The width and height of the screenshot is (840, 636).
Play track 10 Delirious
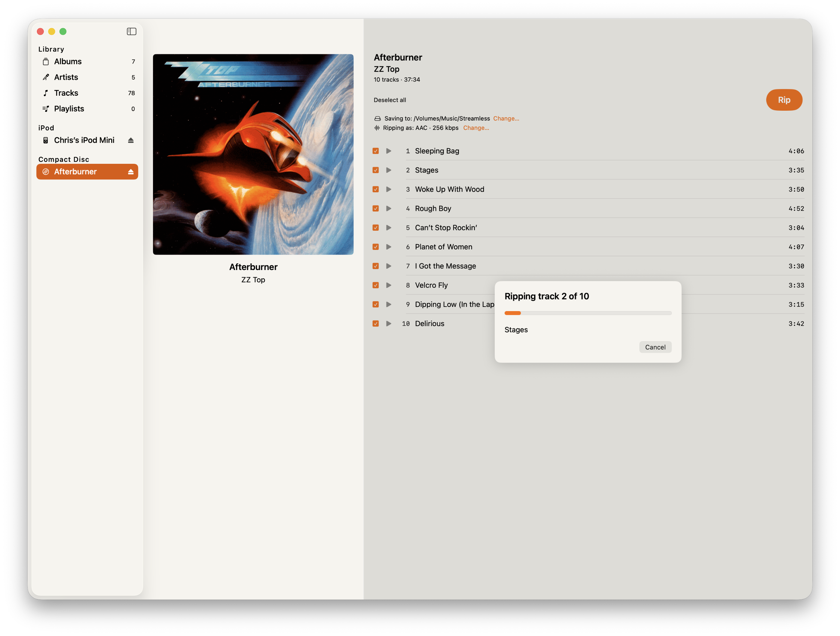coord(389,323)
